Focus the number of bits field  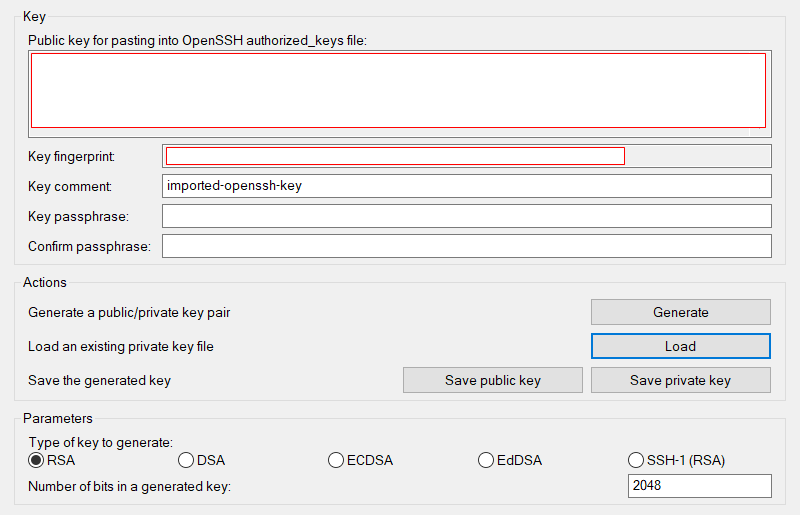tap(699, 486)
